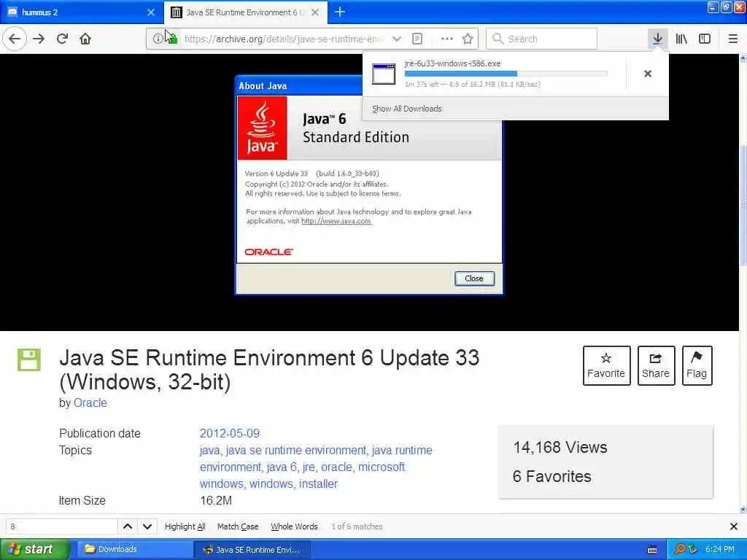Flag this archive item
This screenshot has height=560, width=747.
697,366
